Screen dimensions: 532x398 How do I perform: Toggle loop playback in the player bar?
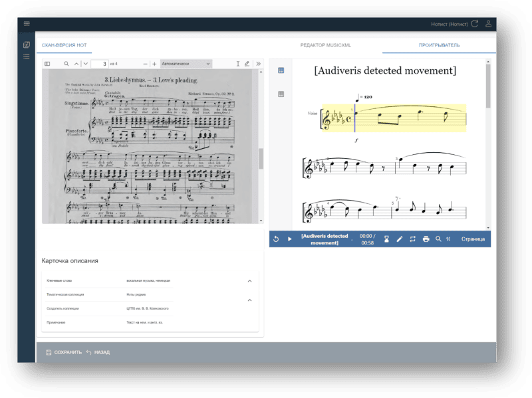pos(412,239)
